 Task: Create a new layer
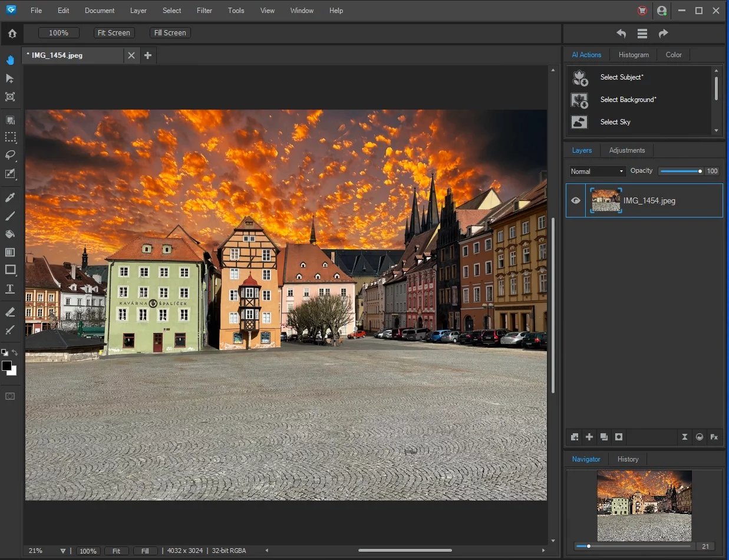coord(589,437)
